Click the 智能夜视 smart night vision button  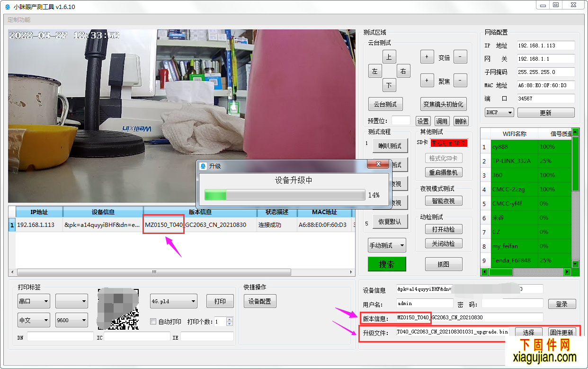tap(444, 201)
